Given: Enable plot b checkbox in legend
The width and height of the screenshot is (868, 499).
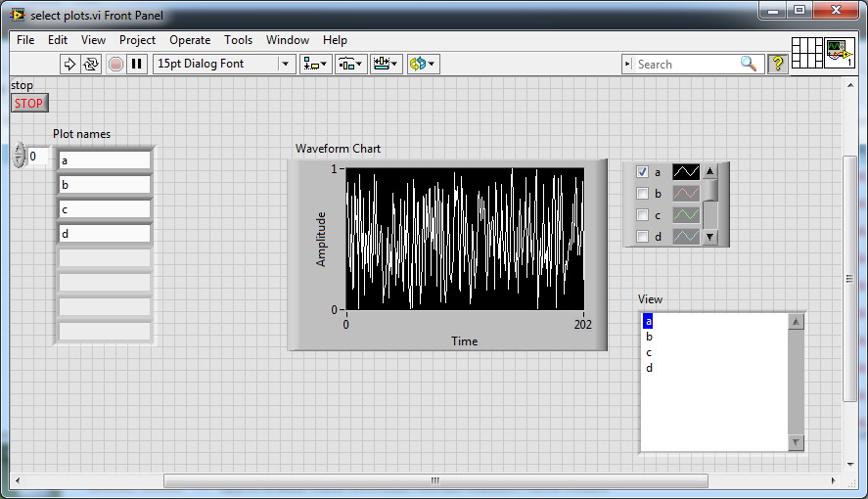Looking at the screenshot, I should [643, 194].
